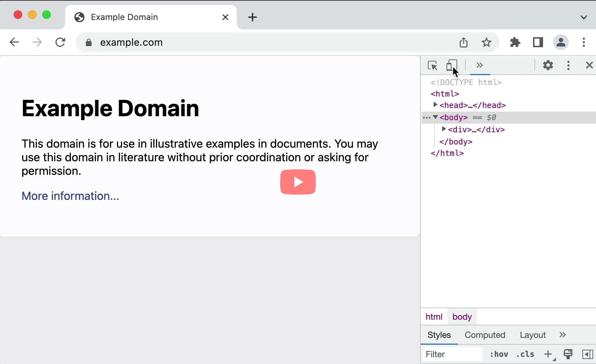The image size is (596, 364).
Task: Close the DevTools panel
Action: pyautogui.click(x=589, y=65)
